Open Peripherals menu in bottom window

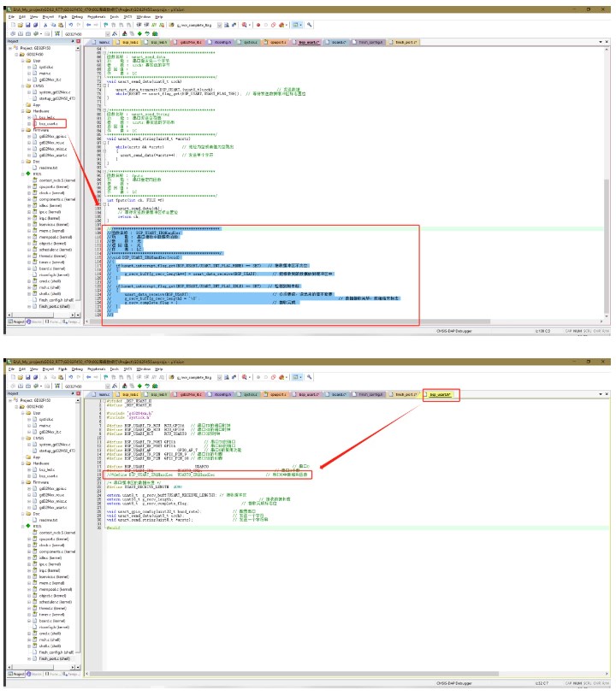click(97, 369)
